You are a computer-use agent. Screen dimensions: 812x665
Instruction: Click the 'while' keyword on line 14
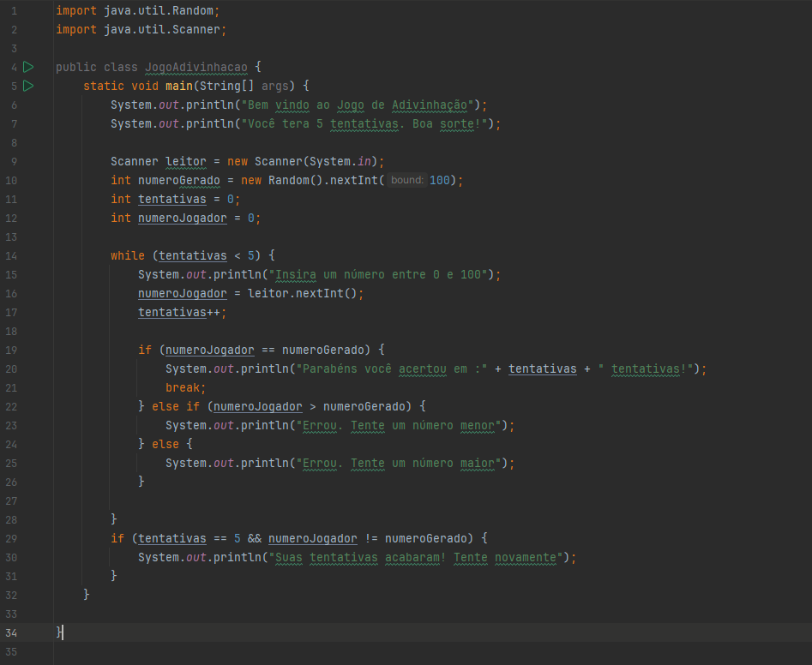coord(128,255)
